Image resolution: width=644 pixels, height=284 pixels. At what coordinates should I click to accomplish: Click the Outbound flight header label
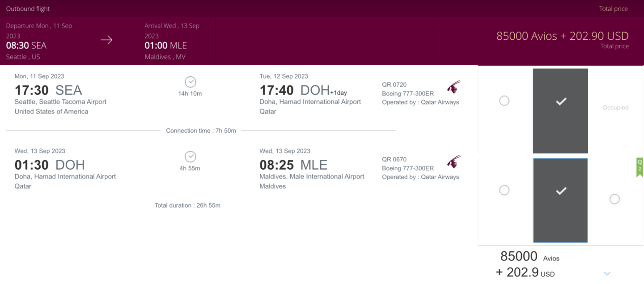coord(28,8)
